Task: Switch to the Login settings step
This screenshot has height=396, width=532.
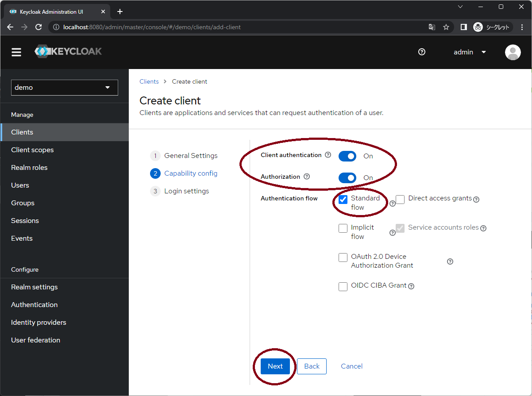Action: (186, 191)
